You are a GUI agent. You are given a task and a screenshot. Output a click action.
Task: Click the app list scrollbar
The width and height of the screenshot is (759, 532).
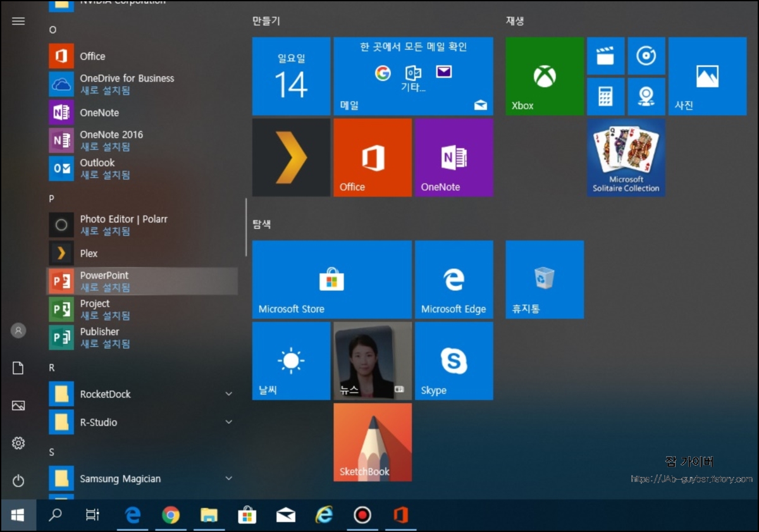click(x=245, y=228)
